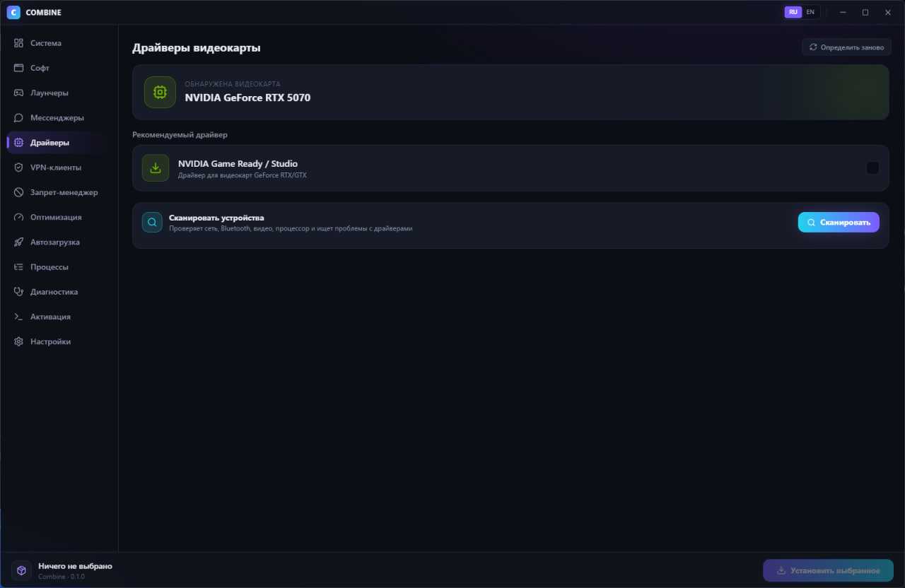Click the Процессы list icon
This screenshot has height=588, width=905.
coord(19,267)
